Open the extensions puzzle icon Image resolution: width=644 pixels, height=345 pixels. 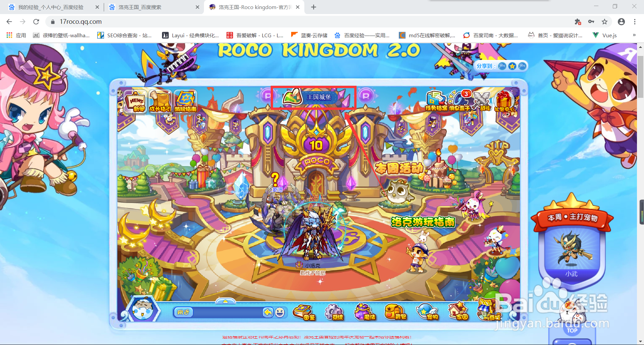[x=578, y=22]
